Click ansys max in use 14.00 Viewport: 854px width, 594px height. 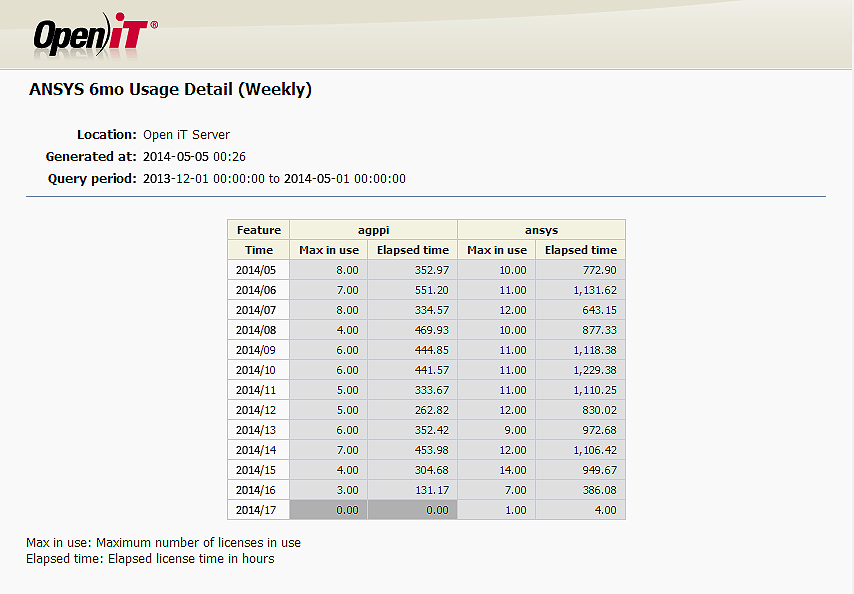497,470
